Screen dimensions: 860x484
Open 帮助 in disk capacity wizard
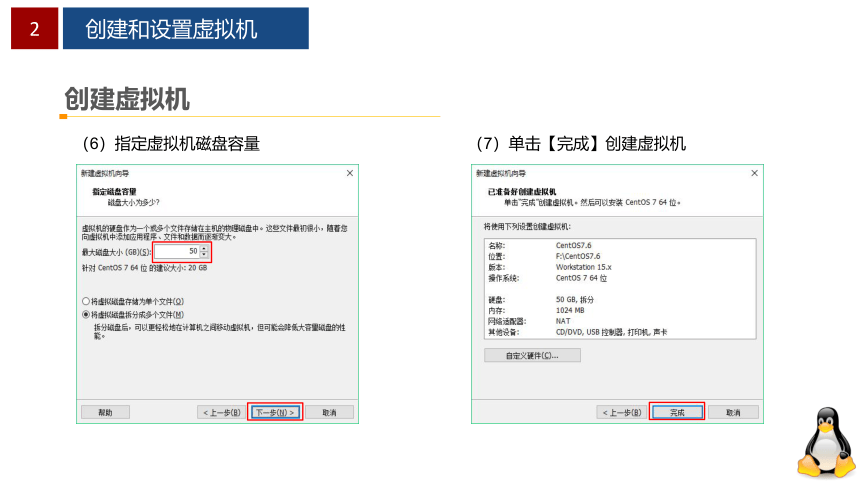(105, 412)
